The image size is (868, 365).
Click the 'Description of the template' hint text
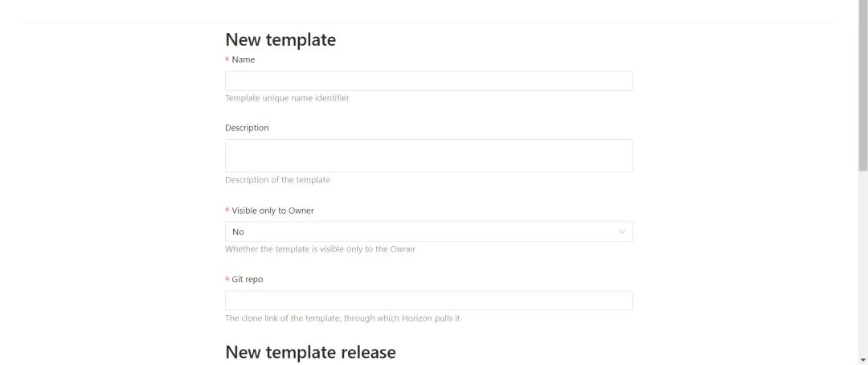pyautogui.click(x=277, y=180)
